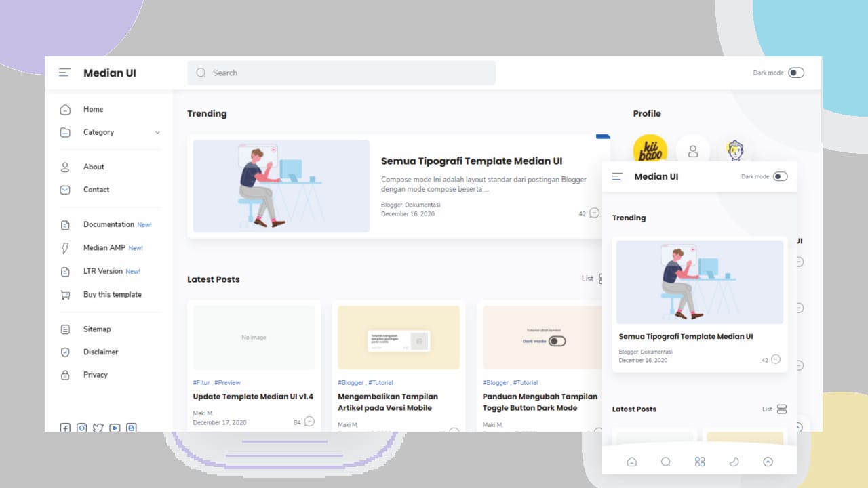The width and height of the screenshot is (868, 488).
Task: Open the post Panduan Mengubah Tampilan Toggle Button Dark Mode
Action: (540, 402)
